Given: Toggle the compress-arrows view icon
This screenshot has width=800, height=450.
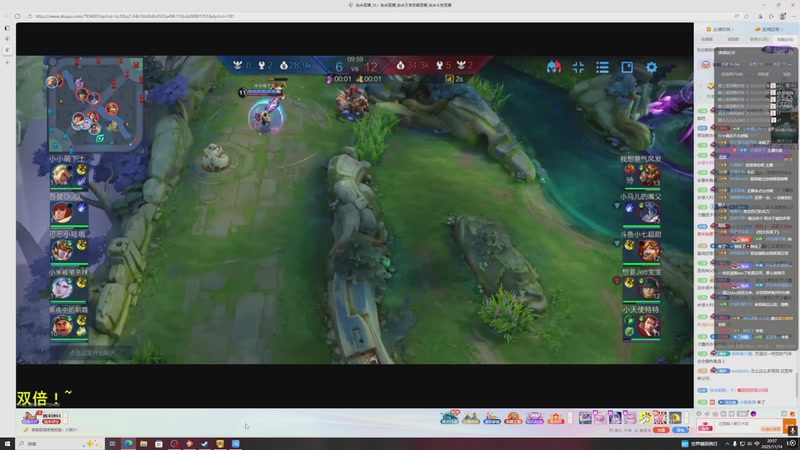Looking at the screenshot, I should (x=578, y=67).
